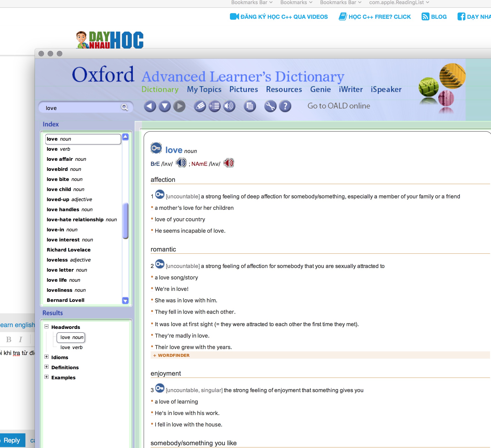Screen dimensions: 491x448
Task: Collapse the Headwords tree node
Action: pyautogui.click(x=46, y=327)
